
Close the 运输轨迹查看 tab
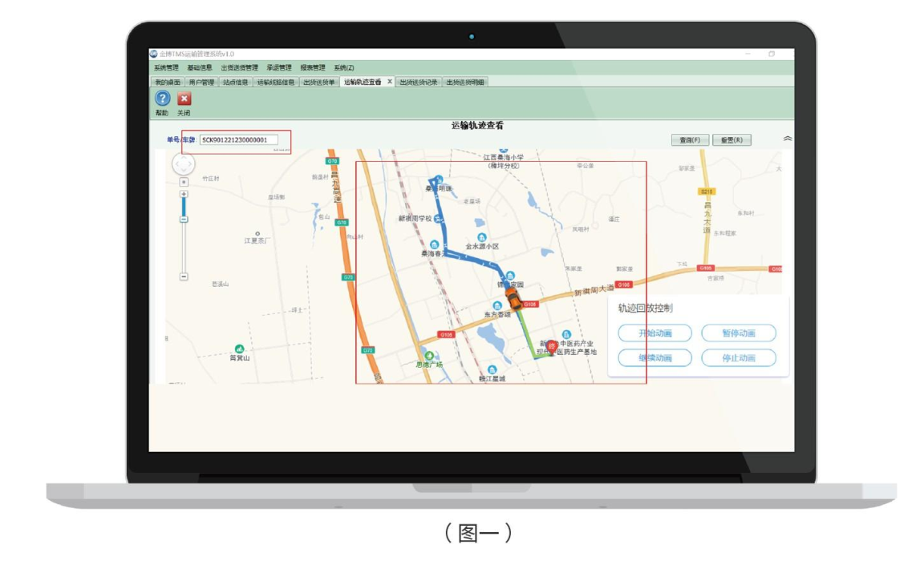tap(390, 81)
